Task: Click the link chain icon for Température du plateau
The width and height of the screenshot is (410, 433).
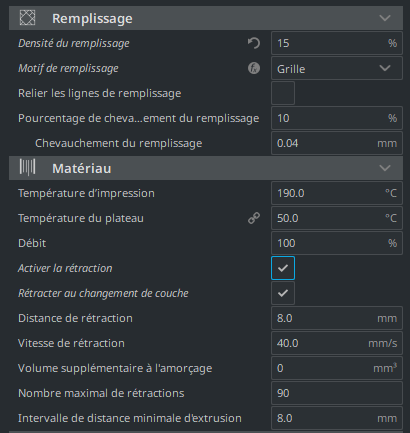Action: pyautogui.click(x=254, y=218)
